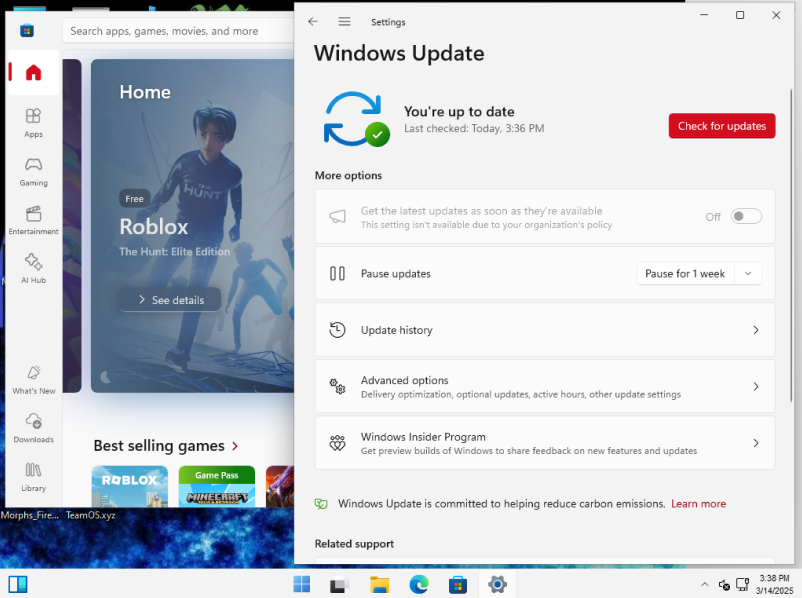802x598 pixels.
Task: Click the 'More options' heading
Action: [x=348, y=175]
